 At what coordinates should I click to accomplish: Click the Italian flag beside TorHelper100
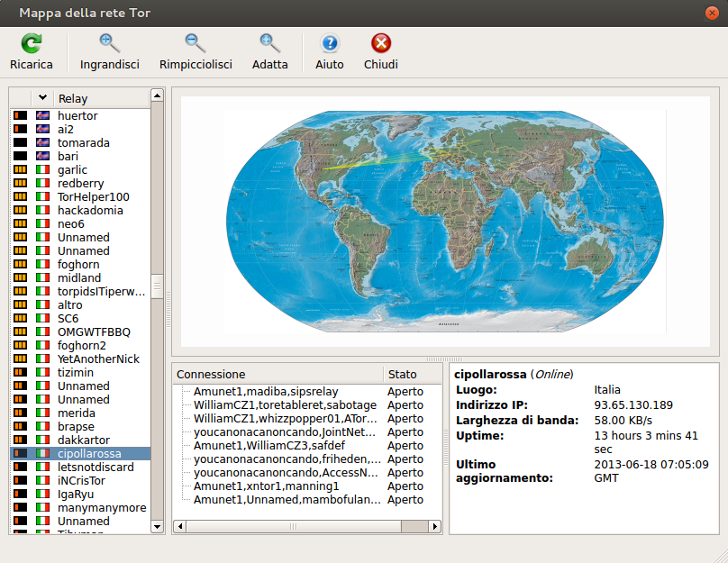(42, 196)
